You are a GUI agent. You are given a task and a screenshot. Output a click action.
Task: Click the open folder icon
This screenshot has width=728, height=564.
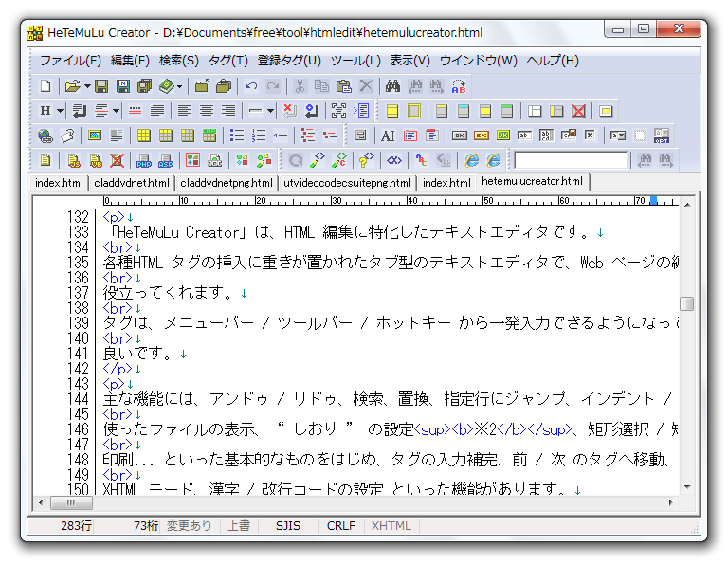coord(72,86)
